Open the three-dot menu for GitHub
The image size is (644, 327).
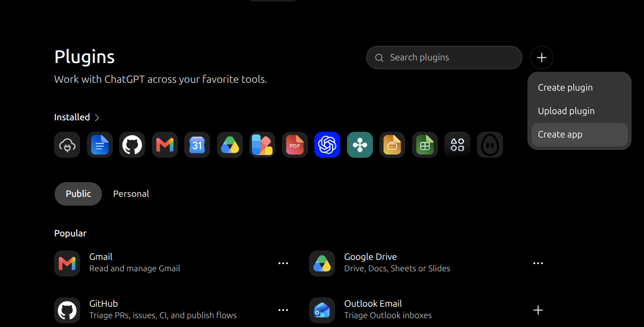point(283,310)
